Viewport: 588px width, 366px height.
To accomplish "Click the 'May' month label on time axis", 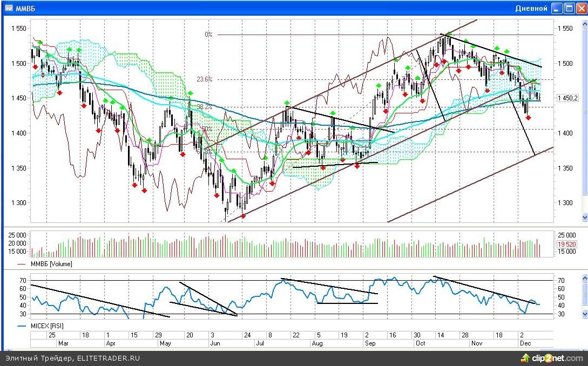I will click(165, 343).
